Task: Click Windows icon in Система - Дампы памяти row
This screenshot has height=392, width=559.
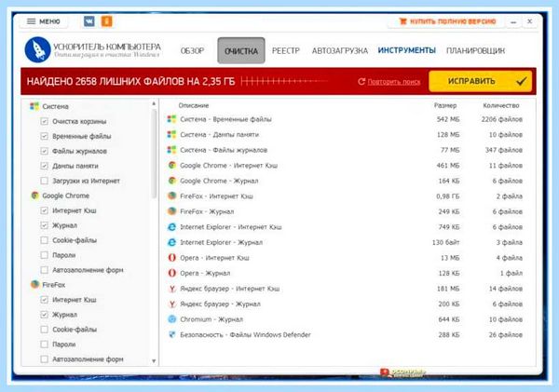Action: (x=171, y=134)
